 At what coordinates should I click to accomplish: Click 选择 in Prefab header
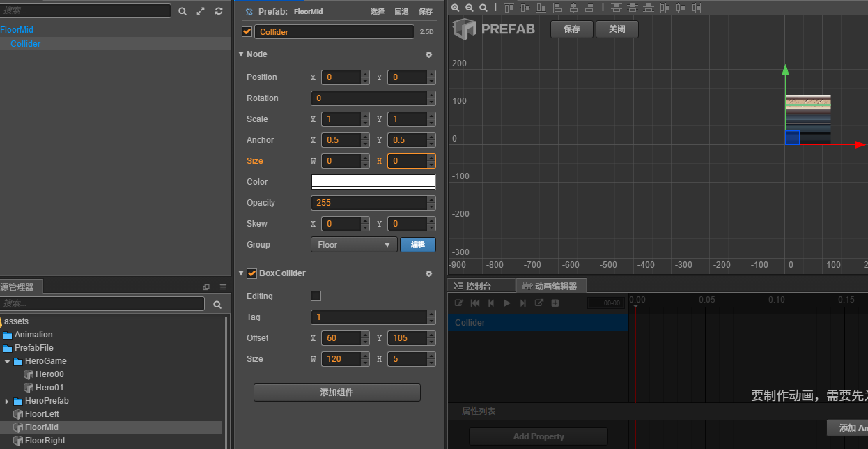tap(378, 12)
